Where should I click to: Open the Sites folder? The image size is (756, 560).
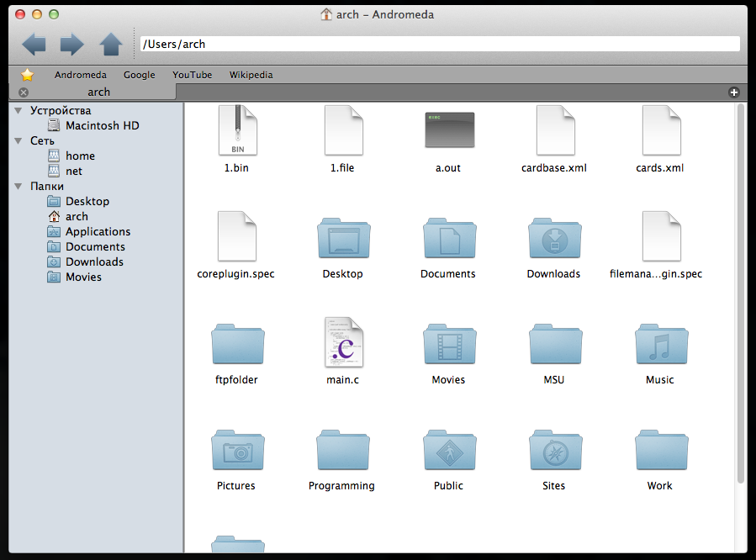[555, 450]
